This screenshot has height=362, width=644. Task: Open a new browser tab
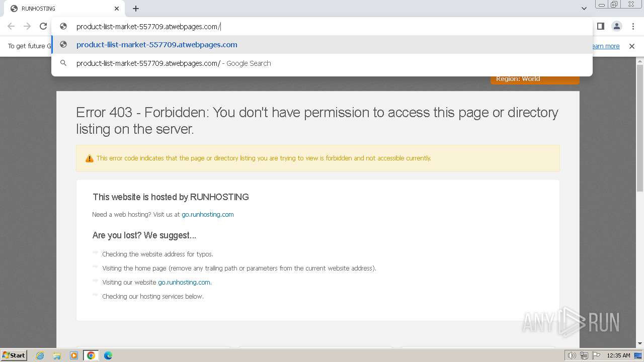pos(136,9)
